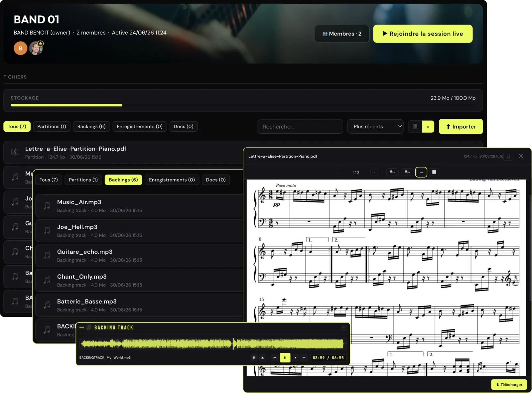Click the BAND 01 title
Viewport: 532px width, 393px height.
[x=37, y=20]
